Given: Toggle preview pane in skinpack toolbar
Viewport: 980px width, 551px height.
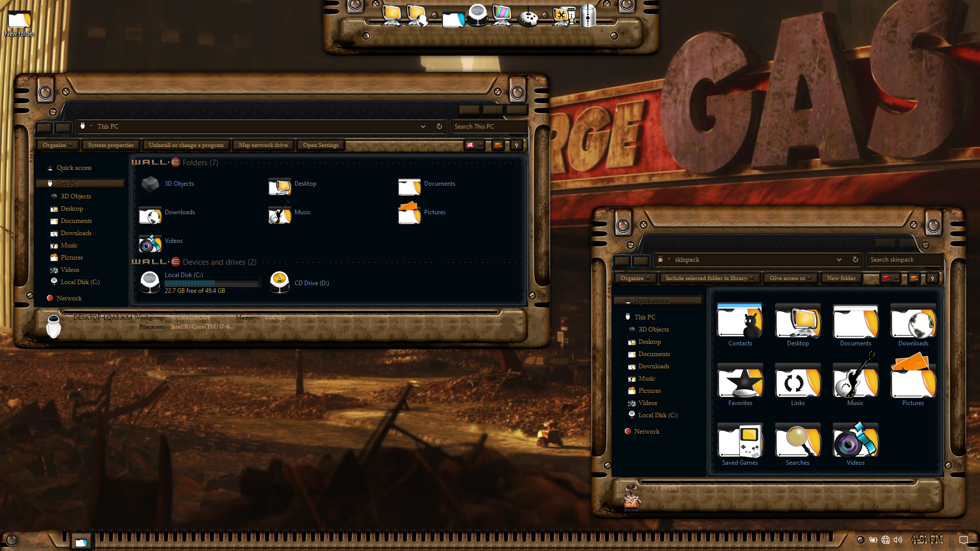Looking at the screenshot, I should [914, 279].
